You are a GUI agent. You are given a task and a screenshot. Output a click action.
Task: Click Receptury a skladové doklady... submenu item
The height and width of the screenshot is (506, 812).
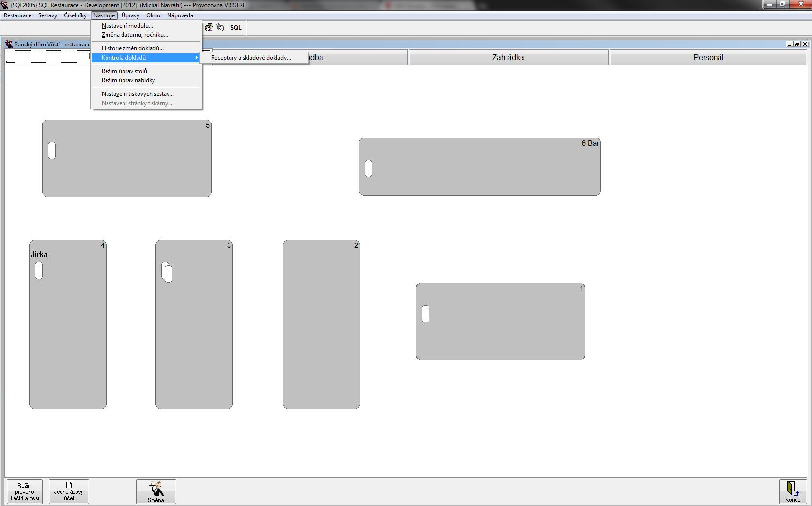pyautogui.click(x=255, y=58)
